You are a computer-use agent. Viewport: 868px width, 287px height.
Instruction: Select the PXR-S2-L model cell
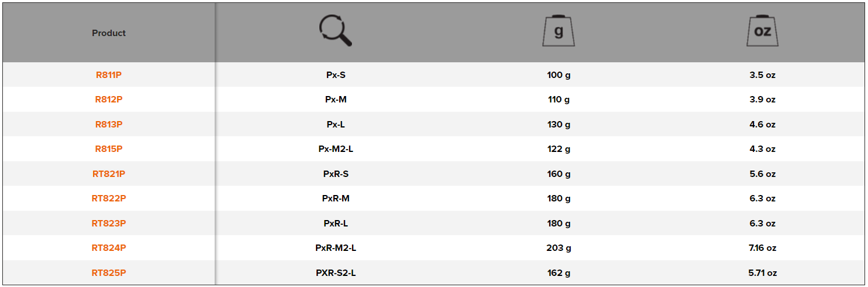pyautogui.click(x=336, y=273)
